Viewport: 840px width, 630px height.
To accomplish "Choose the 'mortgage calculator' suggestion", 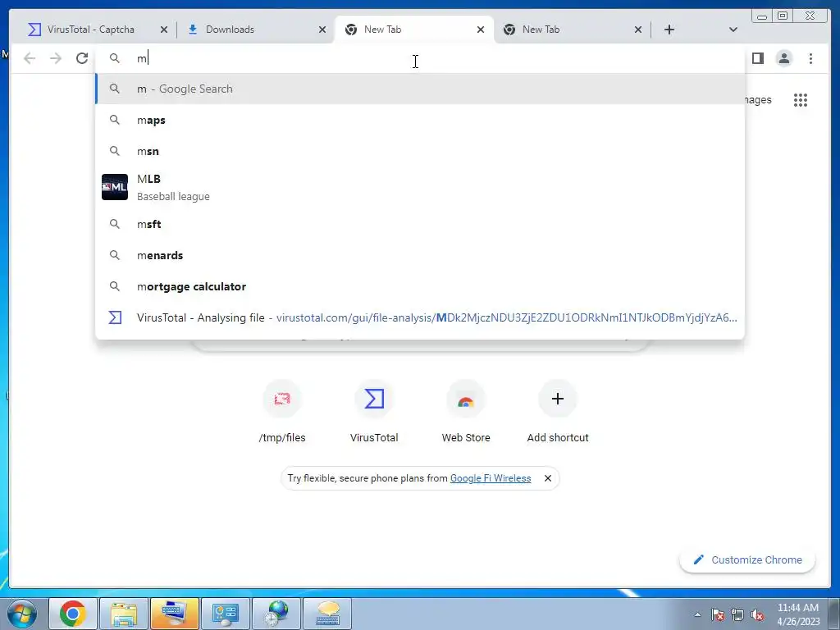I will (x=420, y=286).
